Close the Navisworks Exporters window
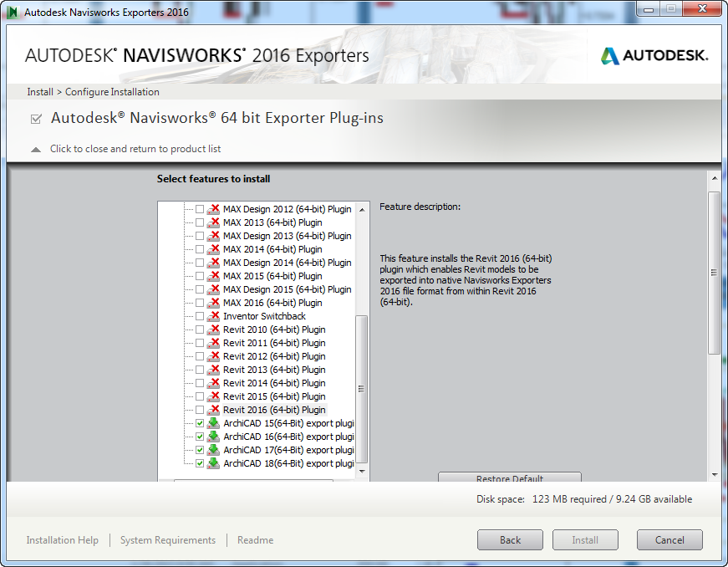 coord(702,9)
